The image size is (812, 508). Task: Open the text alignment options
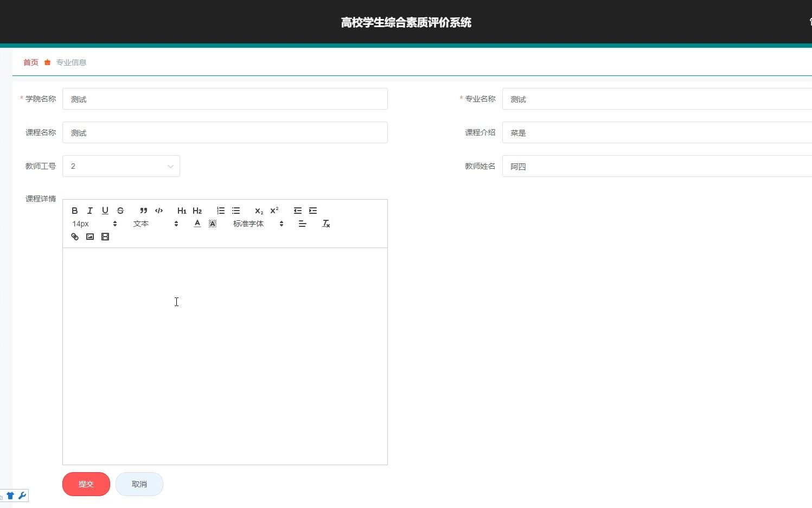click(303, 224)
